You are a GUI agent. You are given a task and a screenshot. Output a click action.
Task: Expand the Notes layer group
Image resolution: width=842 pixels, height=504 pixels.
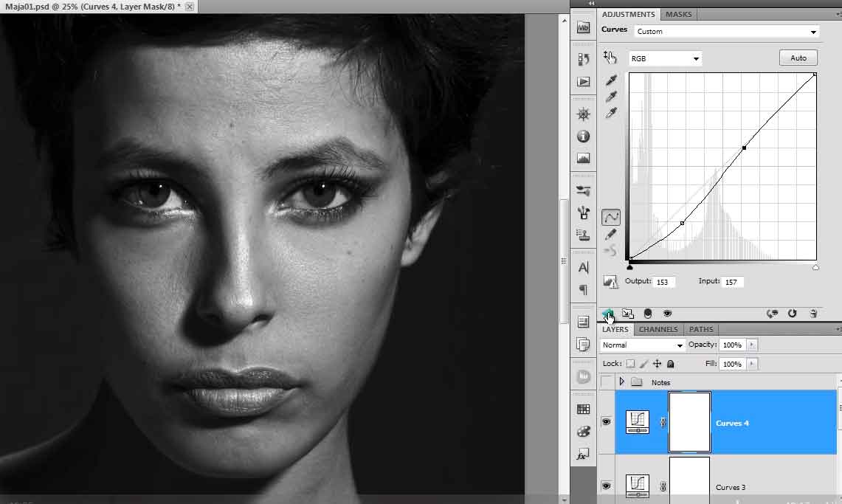(x=621, y=382)
